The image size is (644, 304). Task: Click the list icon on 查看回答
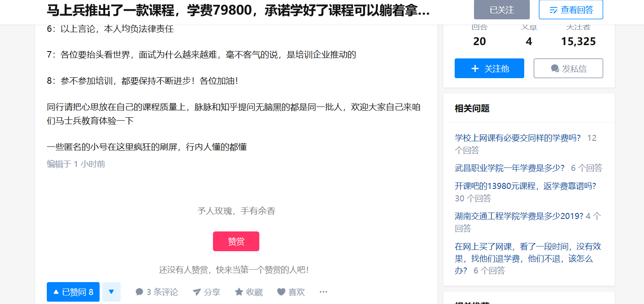pos(554,10)
